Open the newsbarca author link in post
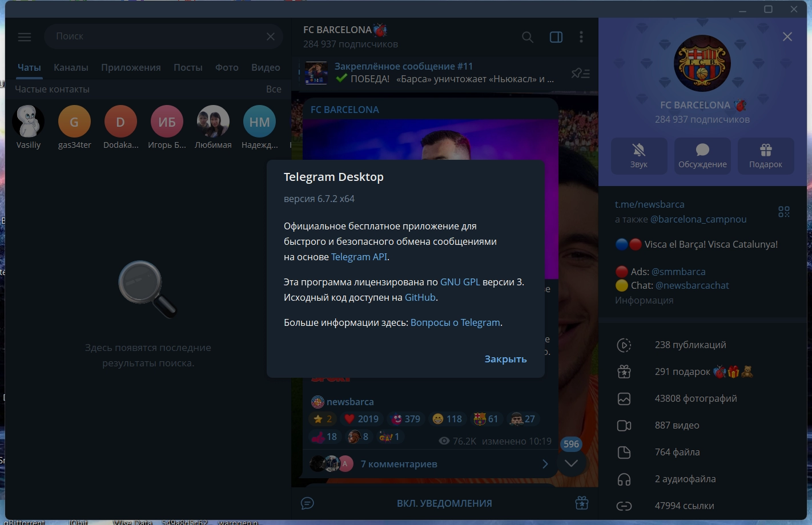 (350, 402)
